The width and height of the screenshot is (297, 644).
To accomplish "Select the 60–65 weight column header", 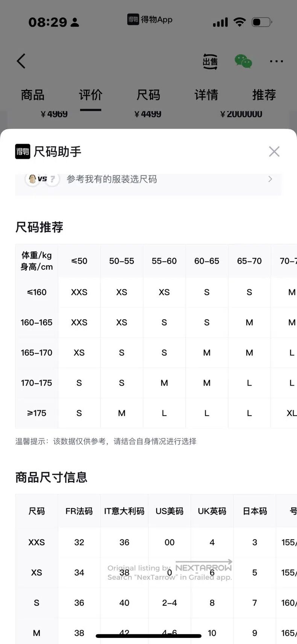I will pos(207,261).
